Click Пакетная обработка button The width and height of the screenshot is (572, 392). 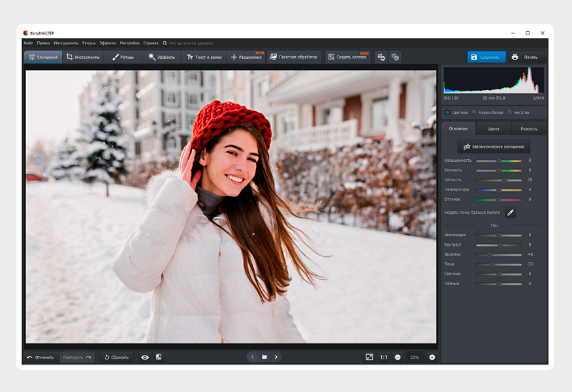coord(294,57)
